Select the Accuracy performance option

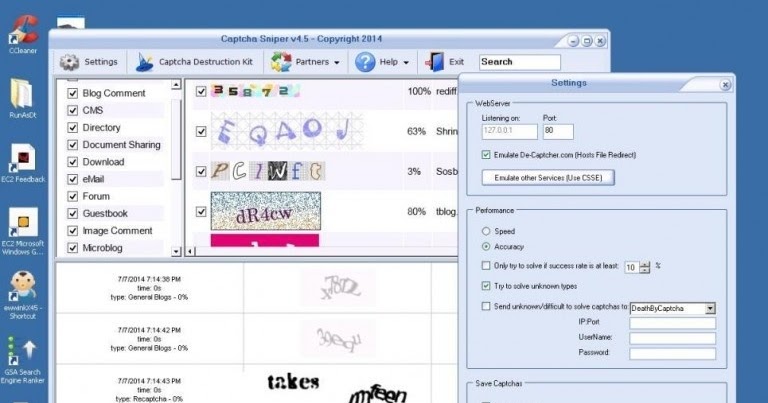486,246
